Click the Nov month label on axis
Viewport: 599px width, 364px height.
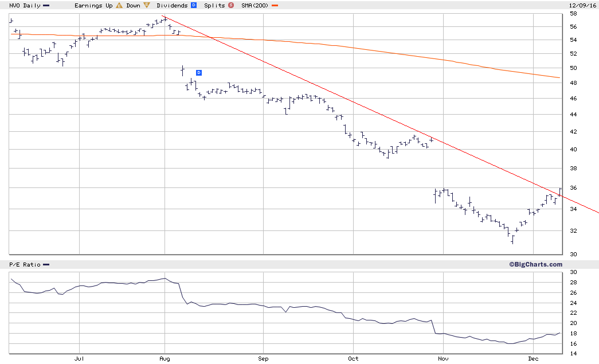click(x=443, y=358)
